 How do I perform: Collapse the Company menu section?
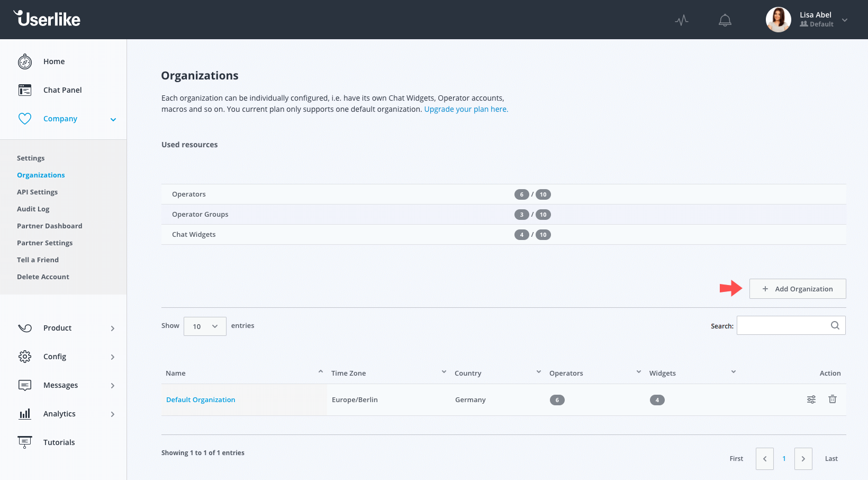click(113, 119)
